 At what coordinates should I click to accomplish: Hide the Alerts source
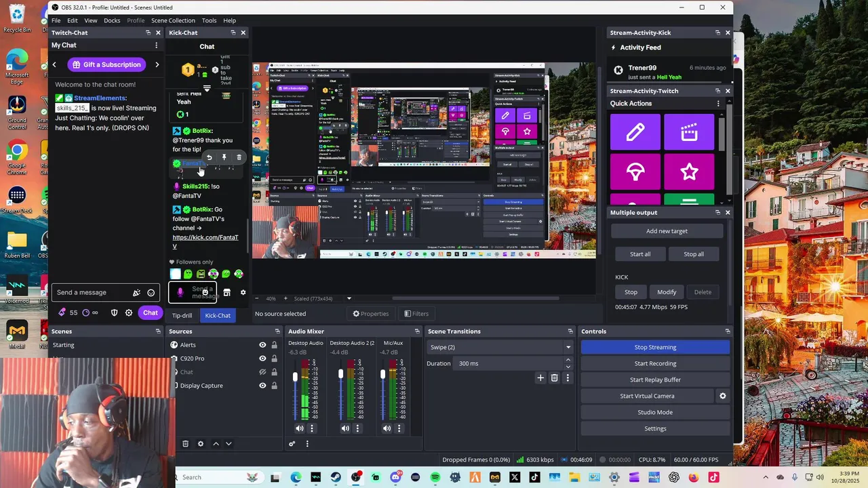262,345
